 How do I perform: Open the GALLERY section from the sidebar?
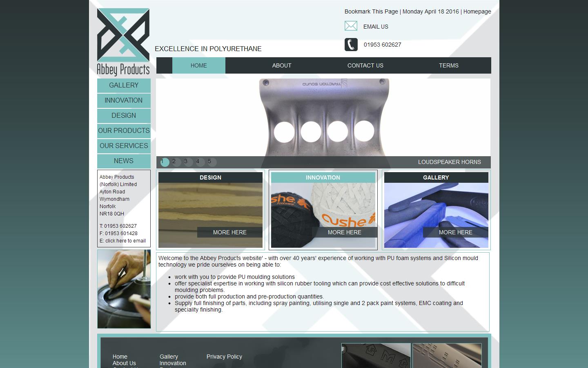click(x=123, y=85)
